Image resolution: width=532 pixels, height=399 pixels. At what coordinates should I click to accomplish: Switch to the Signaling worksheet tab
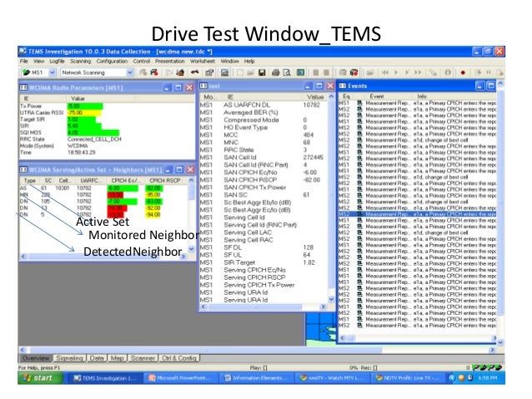pyautogui.click(x=69, y=358)
